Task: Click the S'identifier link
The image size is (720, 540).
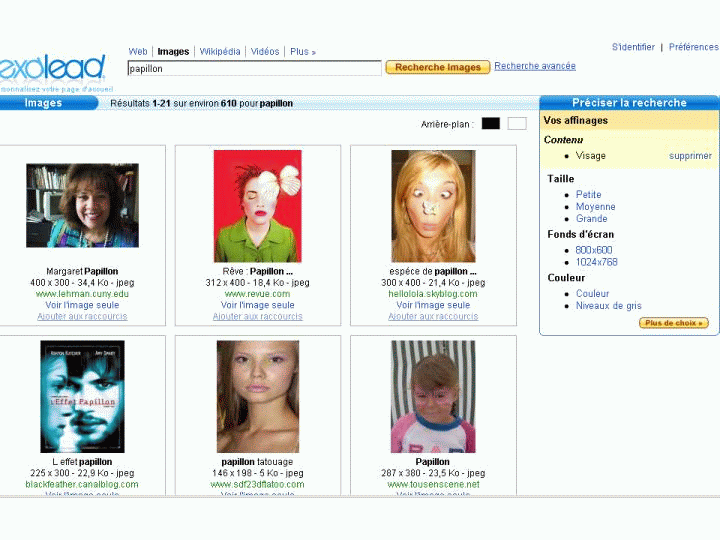Action: pos(633,47)
